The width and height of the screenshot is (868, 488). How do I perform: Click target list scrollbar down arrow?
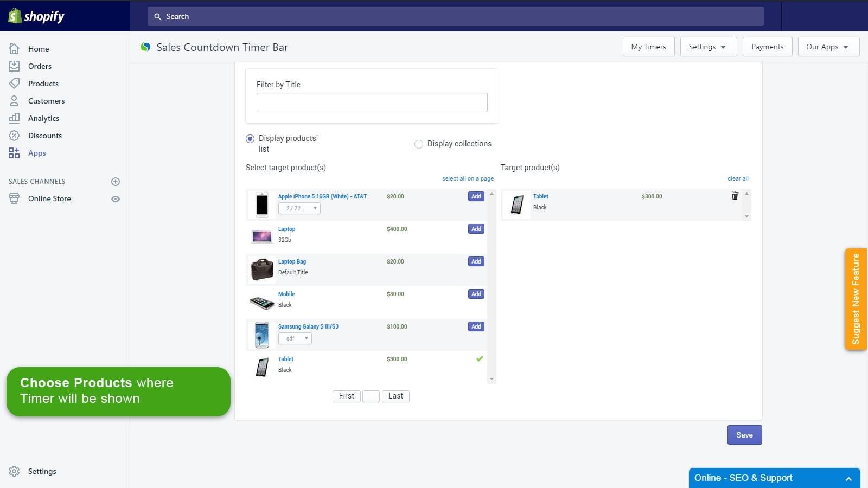pos(746,216)
